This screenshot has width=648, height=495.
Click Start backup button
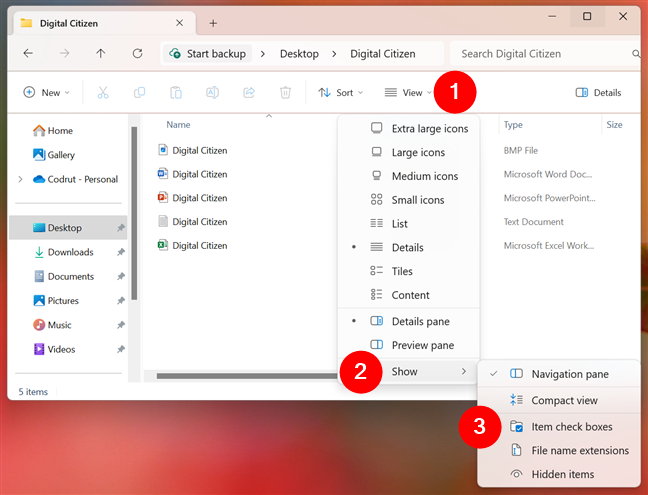click(207, 54)
